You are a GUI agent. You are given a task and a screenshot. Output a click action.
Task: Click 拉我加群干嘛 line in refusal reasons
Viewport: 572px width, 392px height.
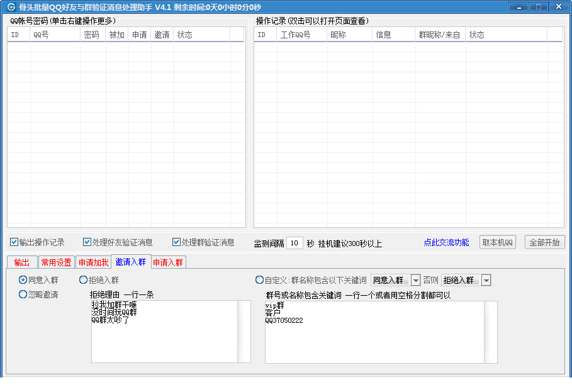click(x=114, y=305)
